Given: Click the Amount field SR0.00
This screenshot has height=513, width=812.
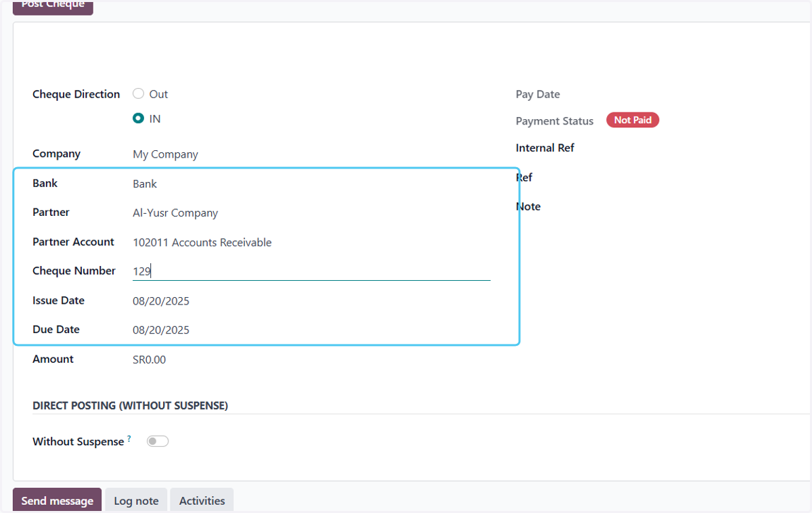Looking at the screenshot, I should click(x=150, y=360).
